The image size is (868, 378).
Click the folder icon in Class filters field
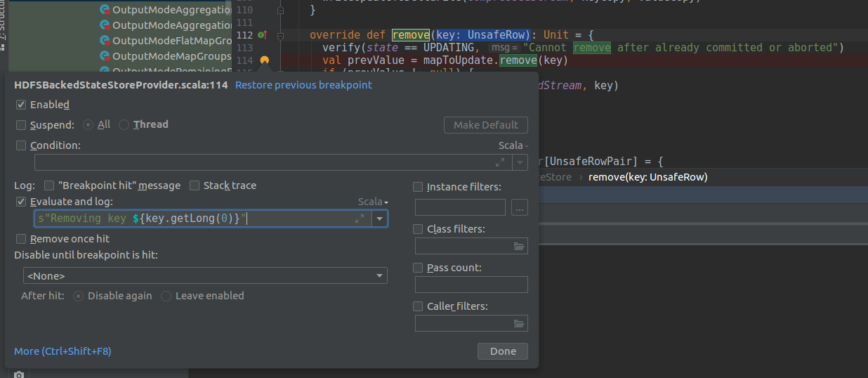pyautogui.click(x=520, y=246)
